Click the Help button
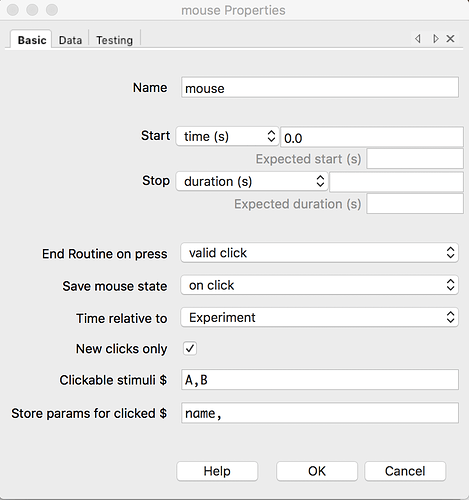The image size is (469, 500). tap(217, 471)
